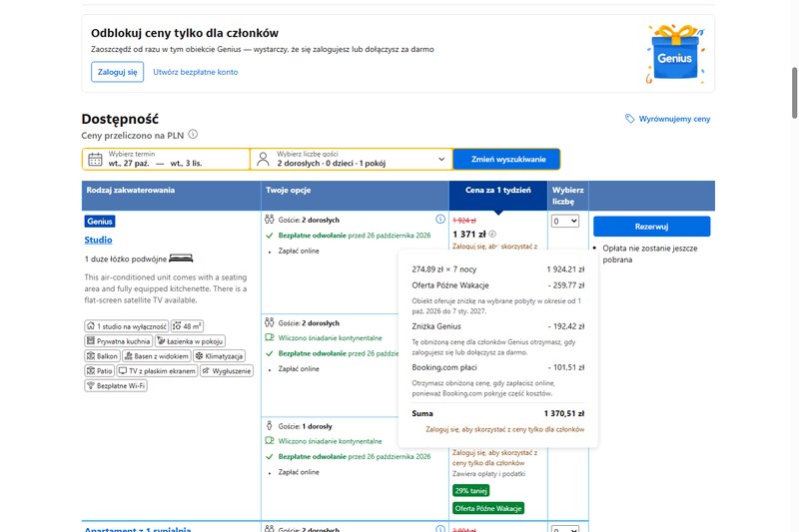This screenshot has width=799, height=532.
Task: Click the Rezerwuj button
Action: tap(652, 227)
